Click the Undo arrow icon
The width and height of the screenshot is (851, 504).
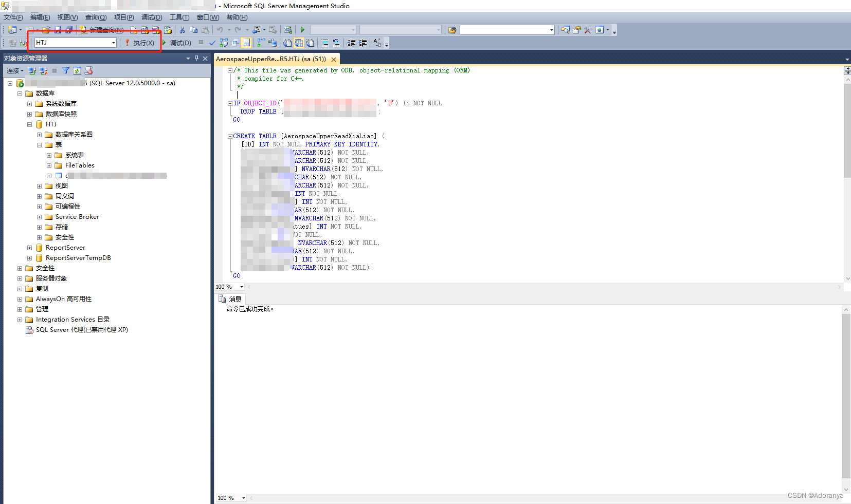220,30
